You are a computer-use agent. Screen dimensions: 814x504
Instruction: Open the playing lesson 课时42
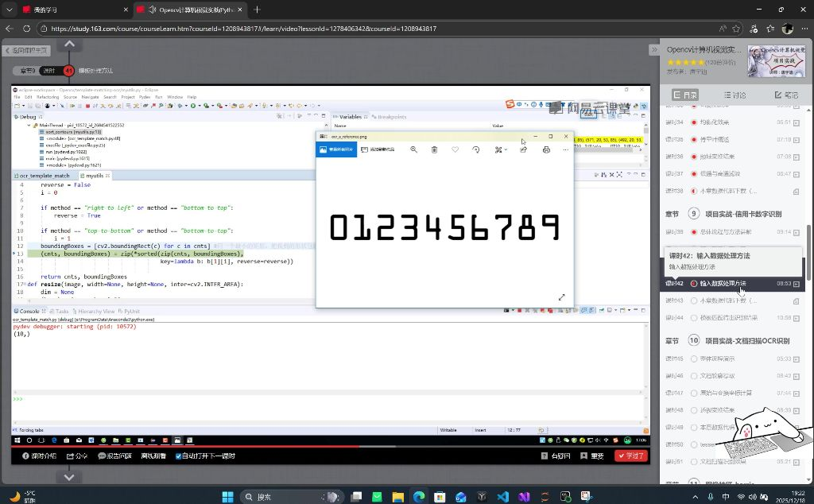[733, 284]
